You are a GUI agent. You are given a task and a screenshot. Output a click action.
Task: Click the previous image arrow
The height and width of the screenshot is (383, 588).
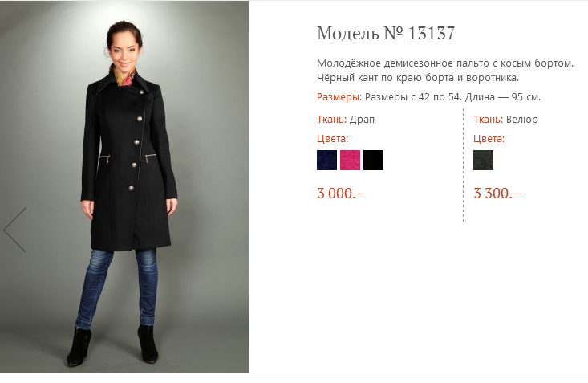point(15,230)
